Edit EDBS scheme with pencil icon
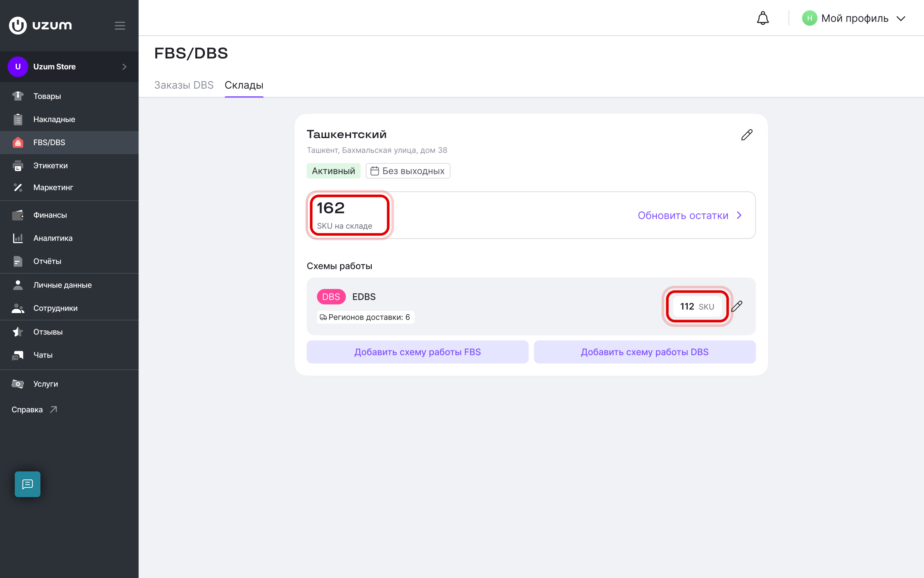This screenshot has height=578, width=924. click(737, 306)
